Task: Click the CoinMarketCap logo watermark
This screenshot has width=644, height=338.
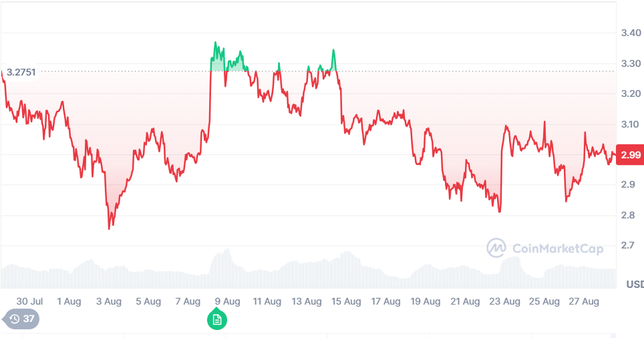Action: (545, 248)
